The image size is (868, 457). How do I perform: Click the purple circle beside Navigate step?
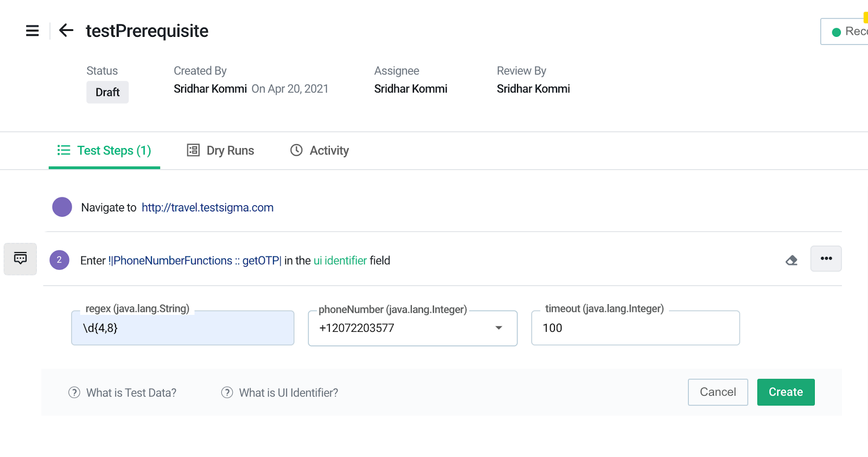pos(62,207)
